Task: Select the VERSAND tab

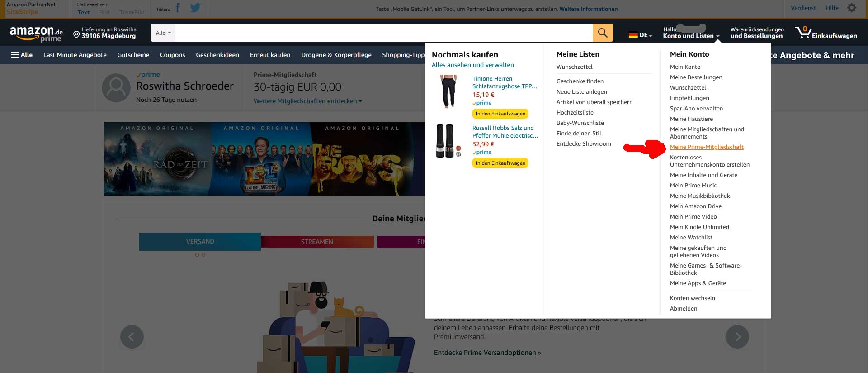Action: (x=200, y=242)
